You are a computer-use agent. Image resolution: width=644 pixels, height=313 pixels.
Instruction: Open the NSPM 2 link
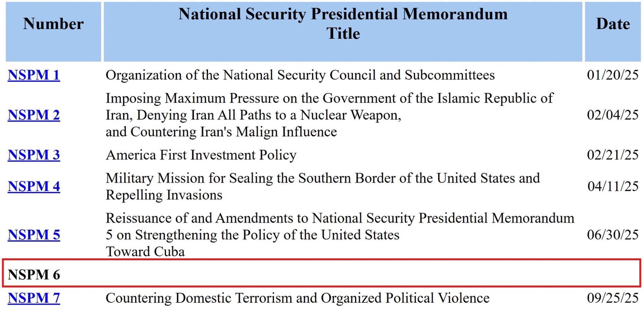pos(34,115)
